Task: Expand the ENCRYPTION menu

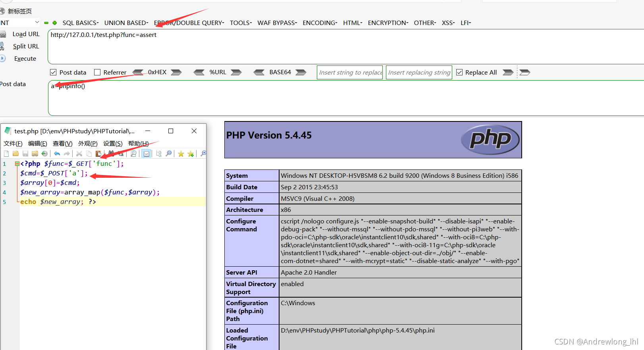Action: (x=388, y=23)
